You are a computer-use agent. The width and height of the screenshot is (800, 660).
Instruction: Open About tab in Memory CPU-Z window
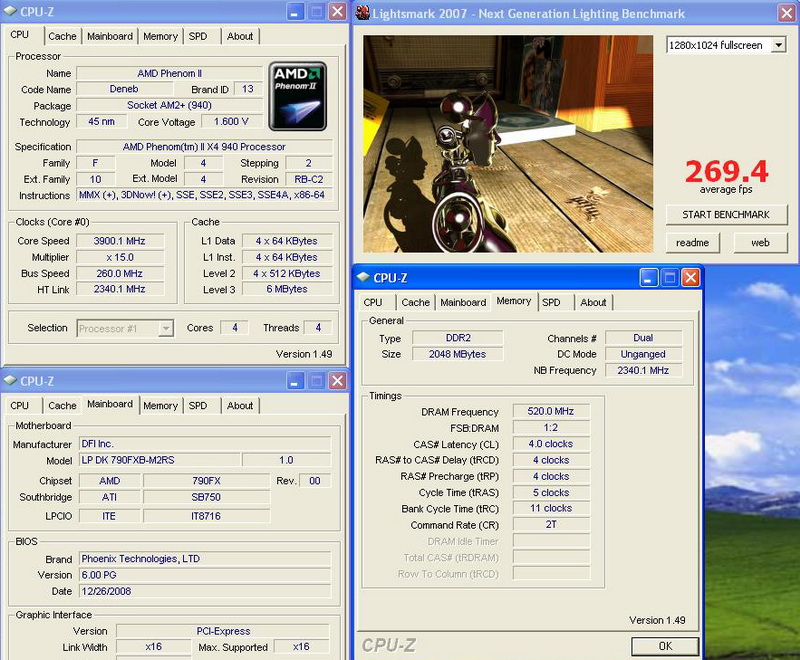coord(593,302)
